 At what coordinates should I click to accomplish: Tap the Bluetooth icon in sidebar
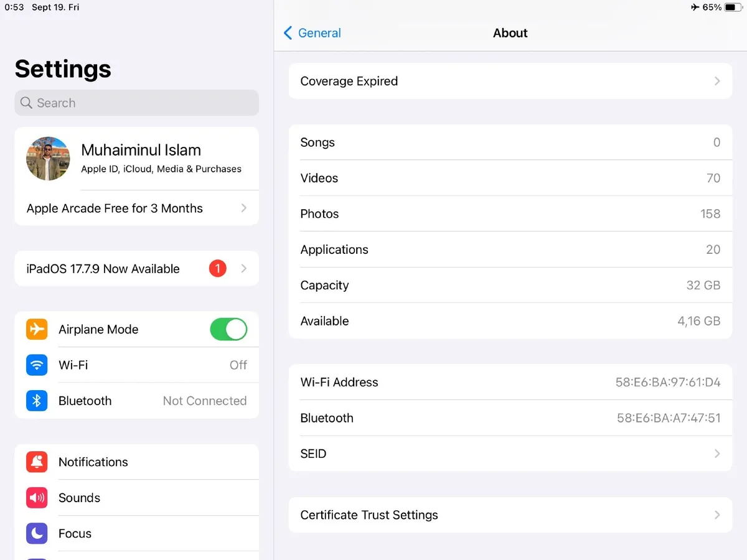(x=37, y=401)
